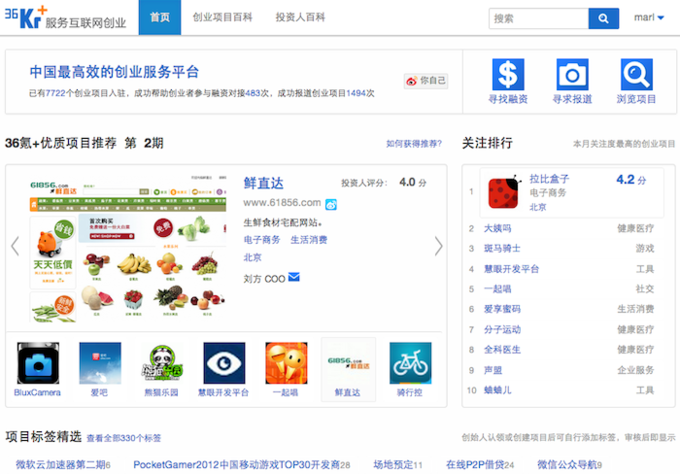Click the Weibo 你自己 button
This screenshot has height=474, width=680.
[x=426, y=81]
